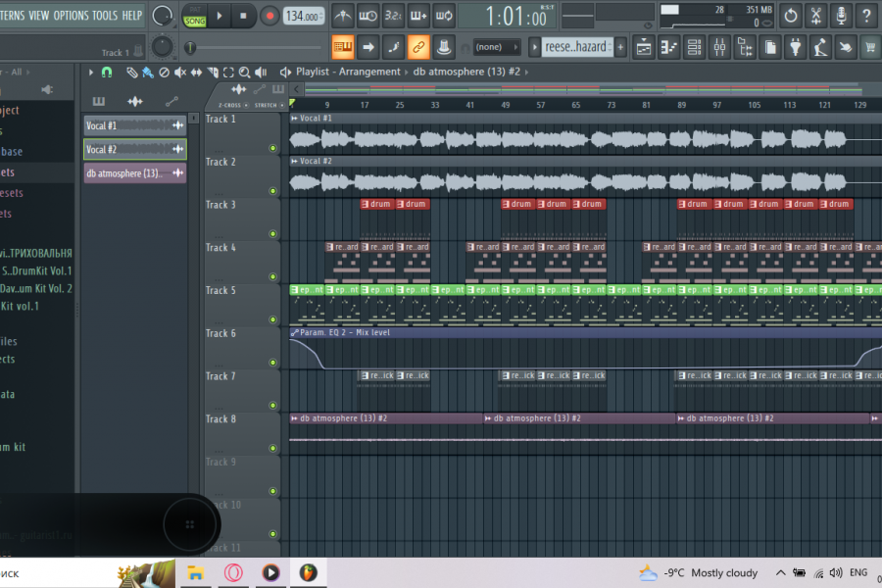Open the audio editor scissors icon
The width and height of the screenshot is (882, 588).
(815, 16)
